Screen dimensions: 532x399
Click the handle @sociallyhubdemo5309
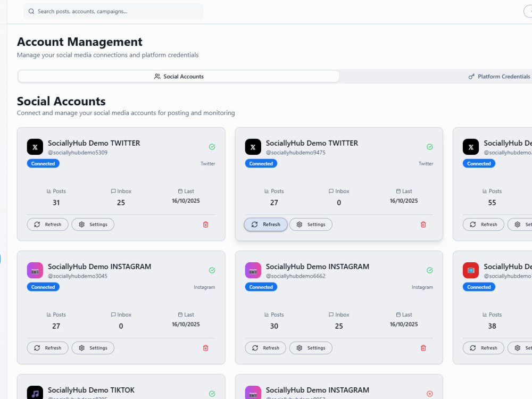[78, 153]
